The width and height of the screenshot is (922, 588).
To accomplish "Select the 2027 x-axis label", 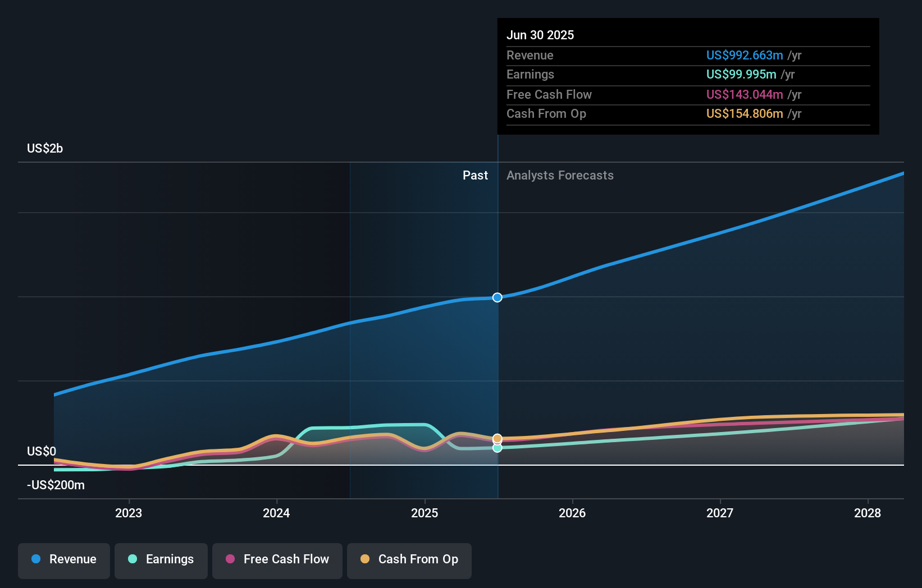I will 720,513.
